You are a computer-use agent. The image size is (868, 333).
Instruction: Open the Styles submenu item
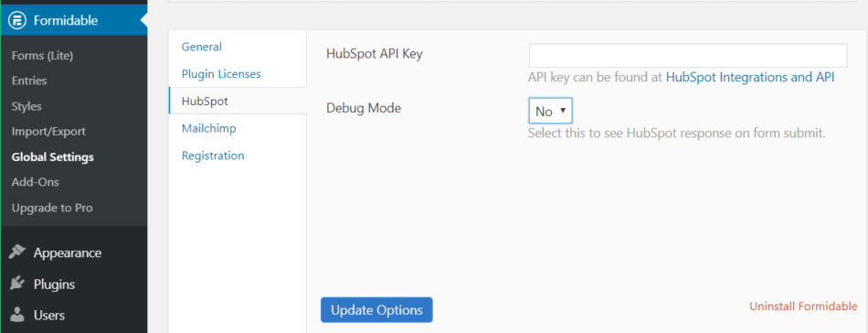coord(26,106)
